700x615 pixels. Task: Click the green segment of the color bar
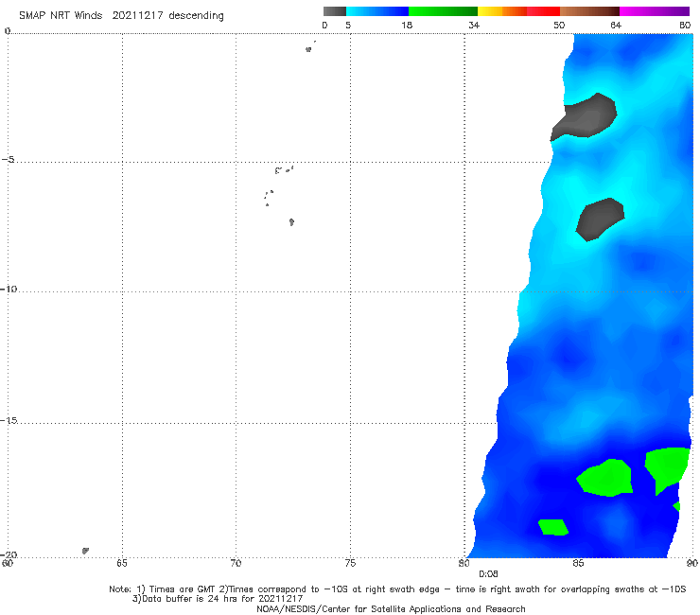coord(443,11)
